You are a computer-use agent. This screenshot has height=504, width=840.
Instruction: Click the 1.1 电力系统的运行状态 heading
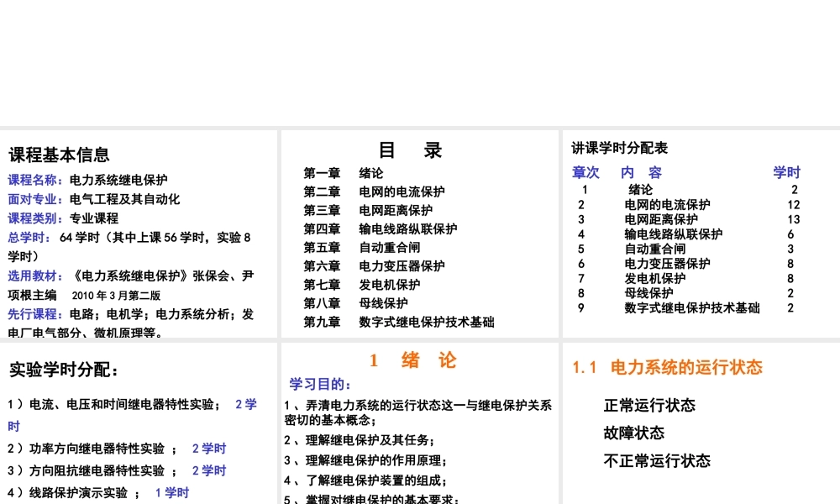669,367
